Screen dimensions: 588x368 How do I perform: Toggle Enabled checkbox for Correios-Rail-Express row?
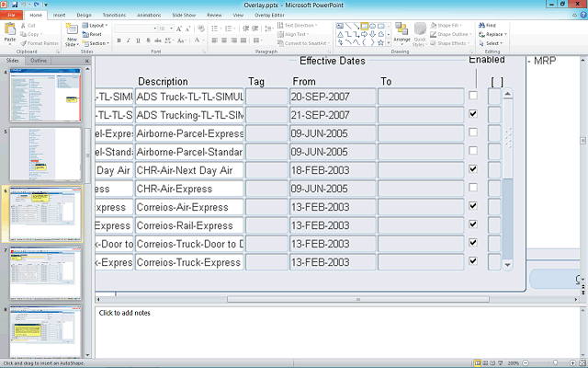(472, 224)
